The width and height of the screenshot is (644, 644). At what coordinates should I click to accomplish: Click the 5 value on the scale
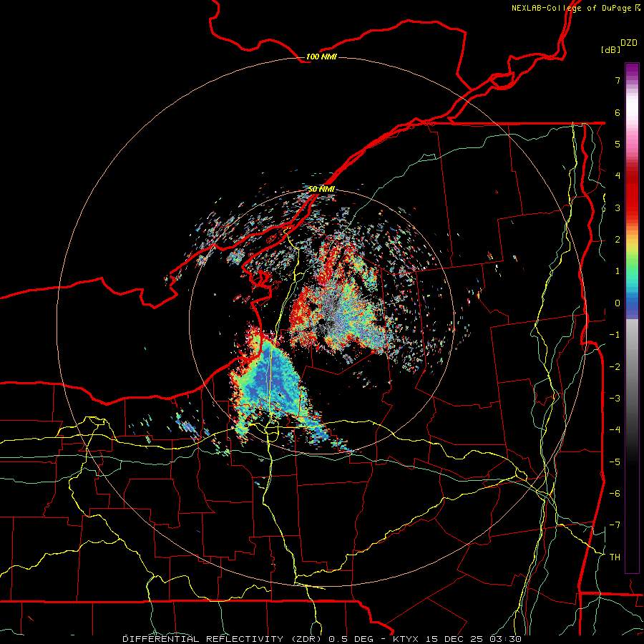click(618, 144)
